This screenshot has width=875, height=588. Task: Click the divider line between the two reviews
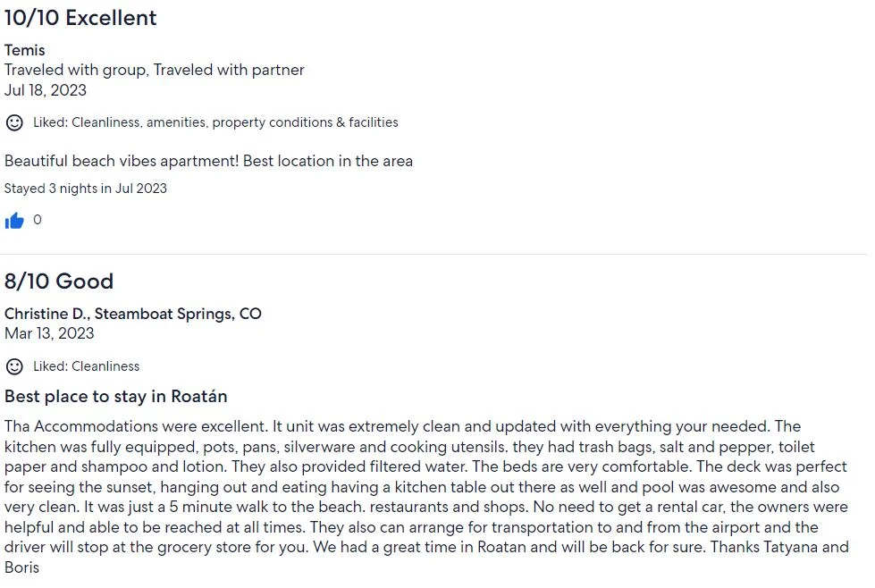433,255
